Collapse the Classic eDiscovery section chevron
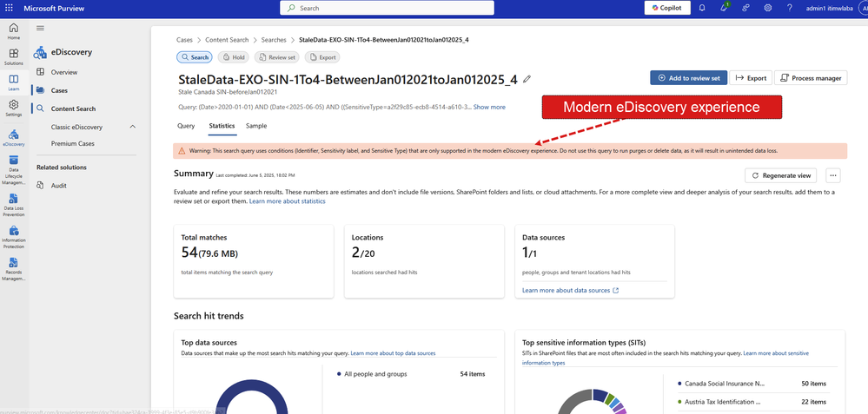 [133, 127]
